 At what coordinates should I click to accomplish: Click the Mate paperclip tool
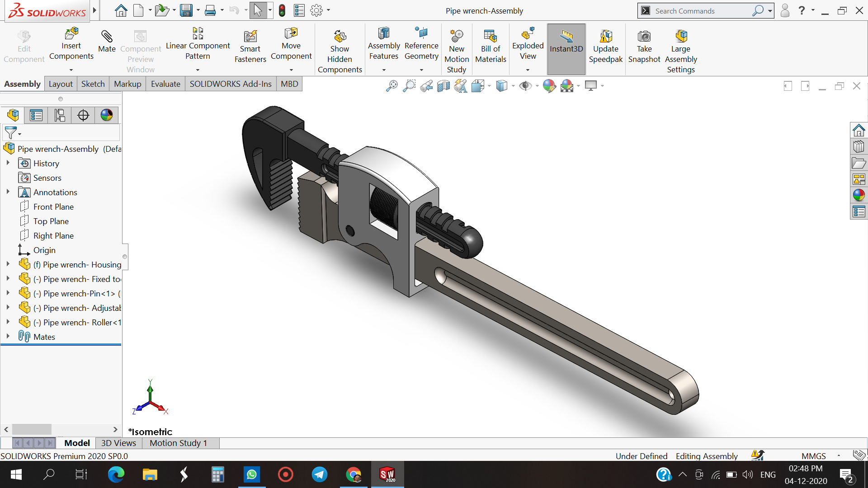click(107, 41)
